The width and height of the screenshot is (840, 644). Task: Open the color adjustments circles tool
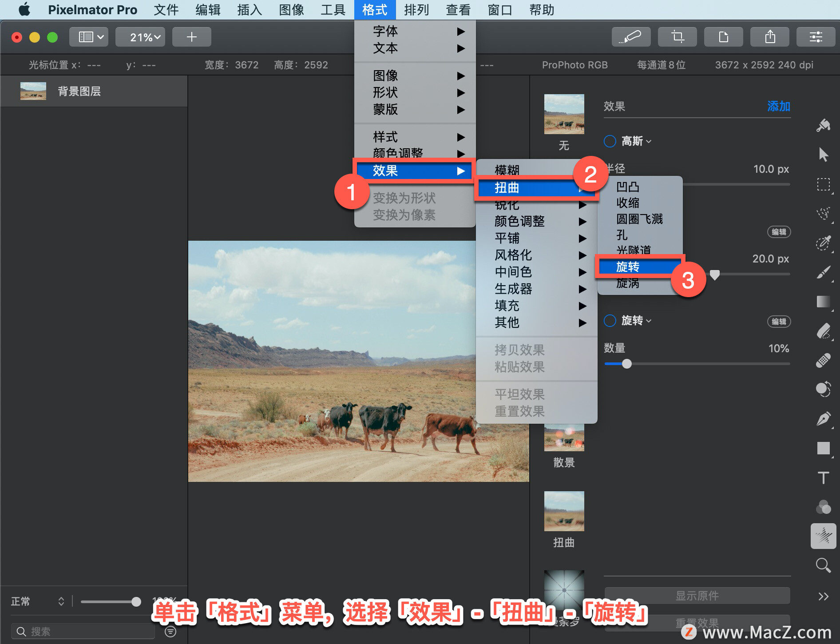point(824,507)
